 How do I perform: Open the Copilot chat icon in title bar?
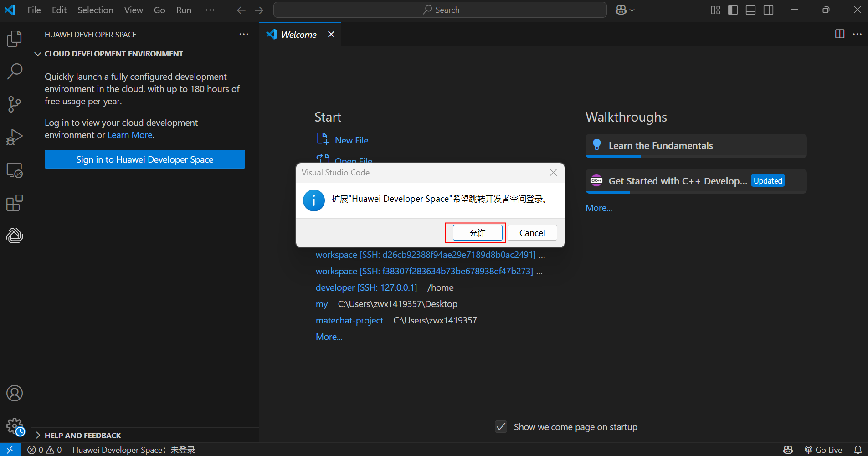coord(621,10)
